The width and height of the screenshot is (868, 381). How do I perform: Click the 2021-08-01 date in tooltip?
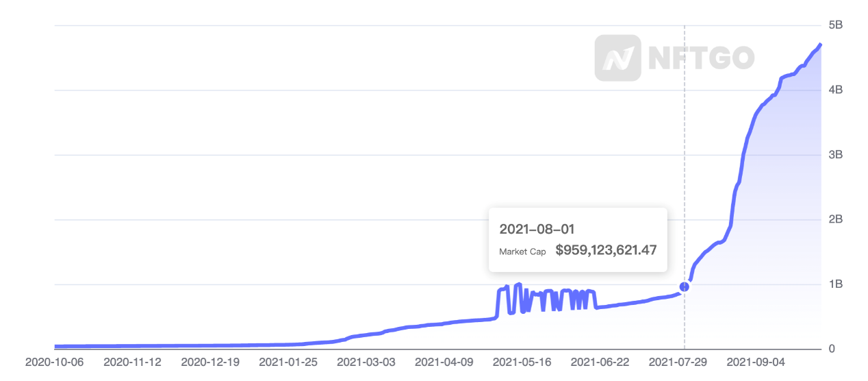pyautogui.click(x=537, y=230)
